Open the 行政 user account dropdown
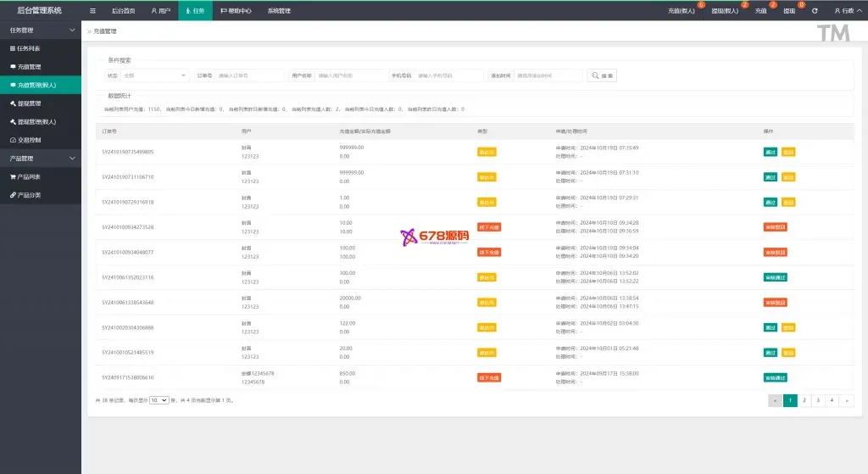Viewport: 868px width, 474px height. pyautogui.click(x=843, y=11)
